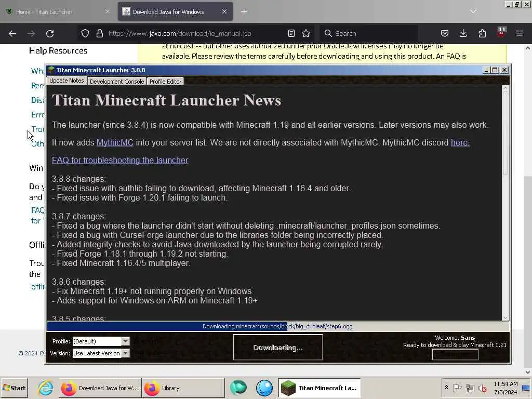Click the Show Desktop icon at taskbar end
532x399 pixels.
coord(526,388)
